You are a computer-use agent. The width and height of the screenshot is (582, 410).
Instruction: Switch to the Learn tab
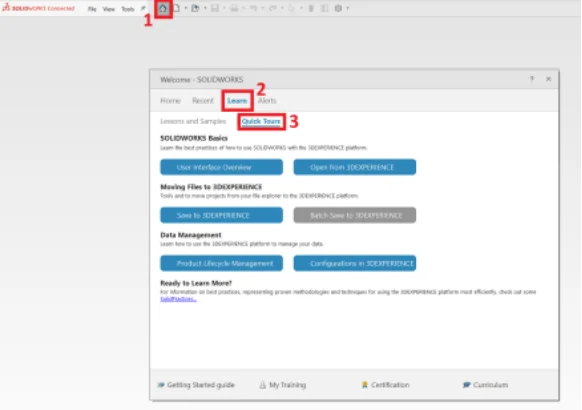pos(237,101)
